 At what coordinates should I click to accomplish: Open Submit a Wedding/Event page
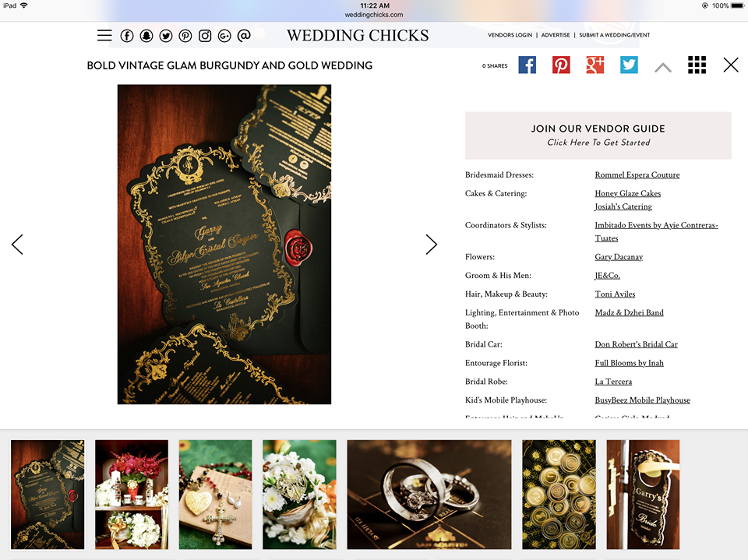[615, 35]
